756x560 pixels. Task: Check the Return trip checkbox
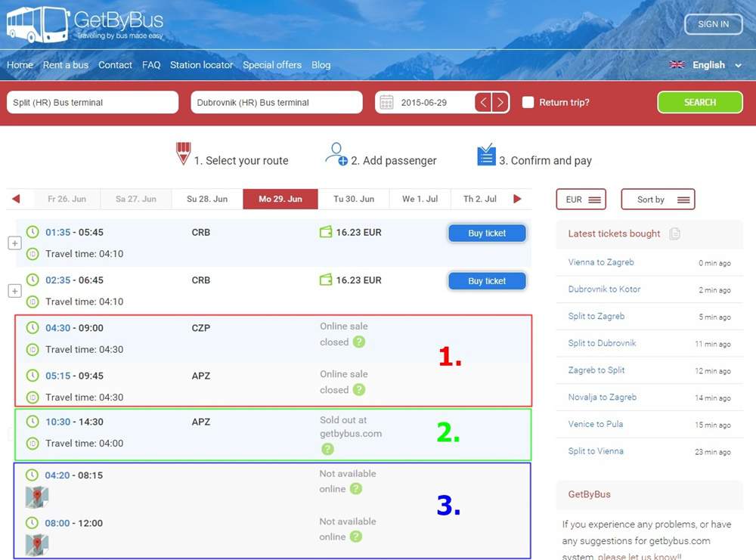[528, 102]
